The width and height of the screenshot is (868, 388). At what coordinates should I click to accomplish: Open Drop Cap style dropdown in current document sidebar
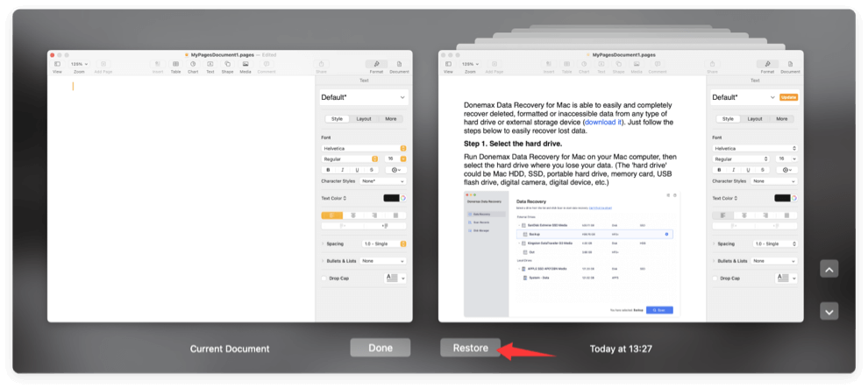[395, 279]
